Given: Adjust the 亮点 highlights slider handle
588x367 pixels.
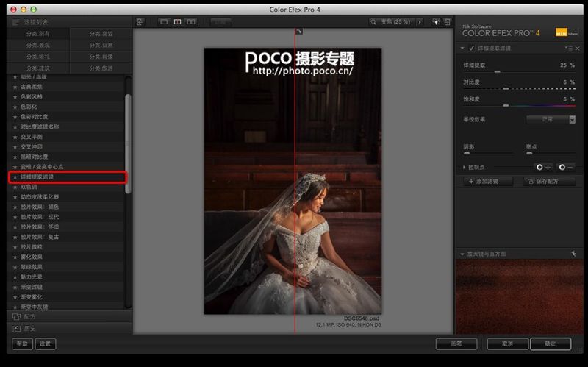Looking at the screenshot, I should pyautogui.click(x=529, y=154).
